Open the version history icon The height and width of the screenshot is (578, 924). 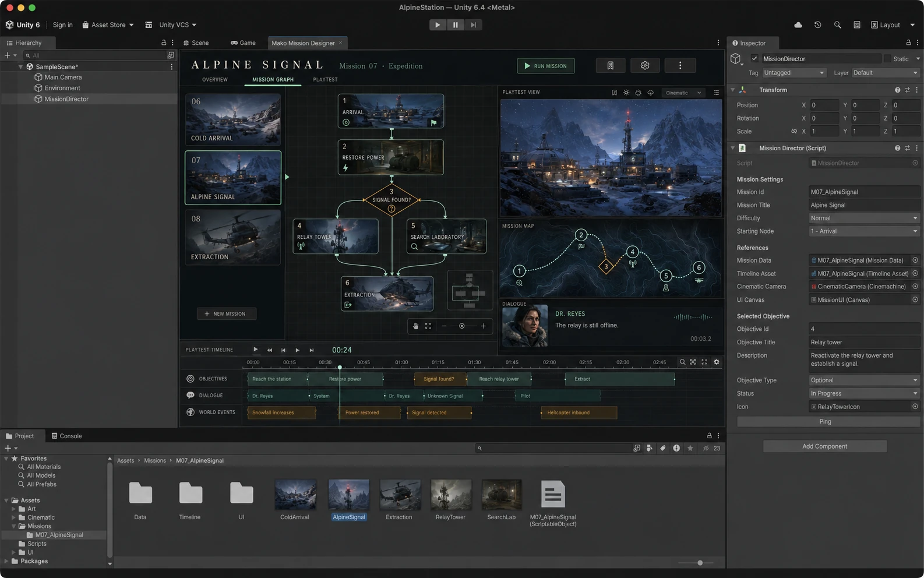tap(818, 25)
